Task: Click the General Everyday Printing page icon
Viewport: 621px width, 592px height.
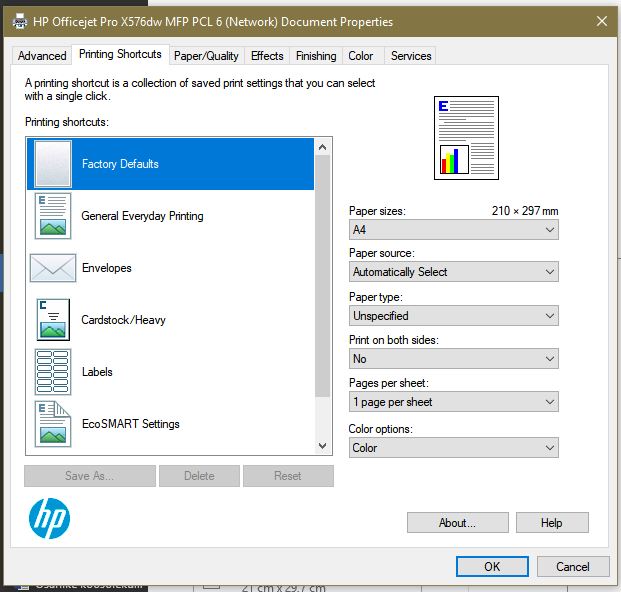Action: (53, 216)
